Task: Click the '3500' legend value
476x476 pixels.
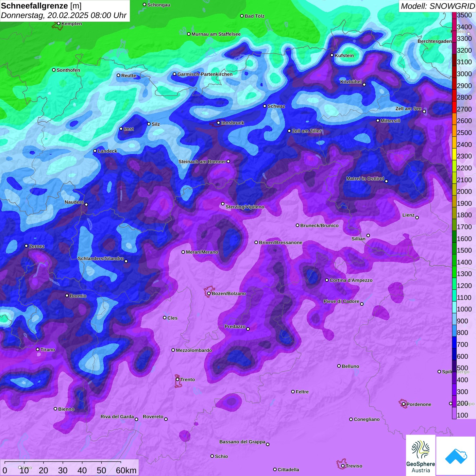Action: (464, 15)
